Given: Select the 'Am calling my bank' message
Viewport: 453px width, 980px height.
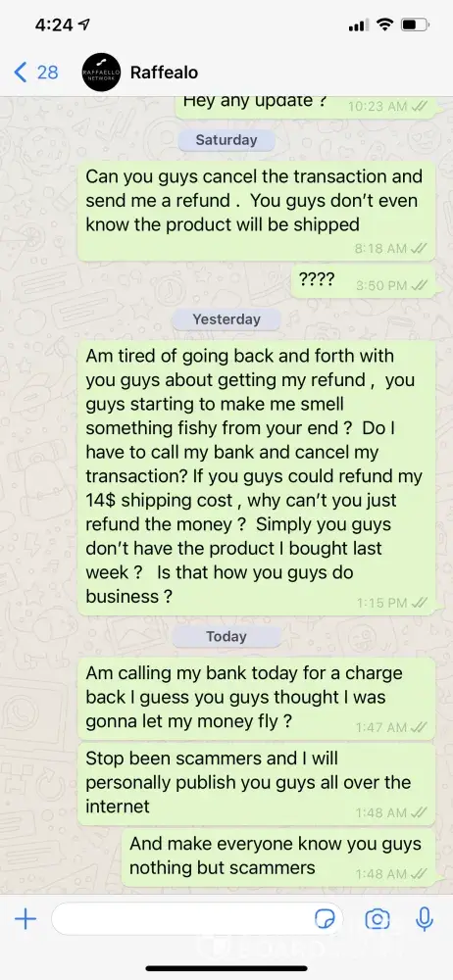Looking at the screenshot, I should point(257,698).
